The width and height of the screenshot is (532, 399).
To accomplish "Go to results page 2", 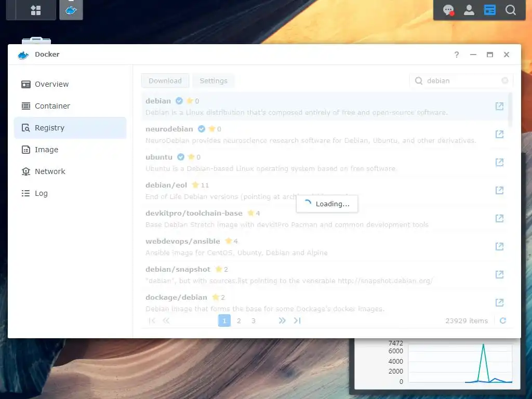I will click(239, 321).
